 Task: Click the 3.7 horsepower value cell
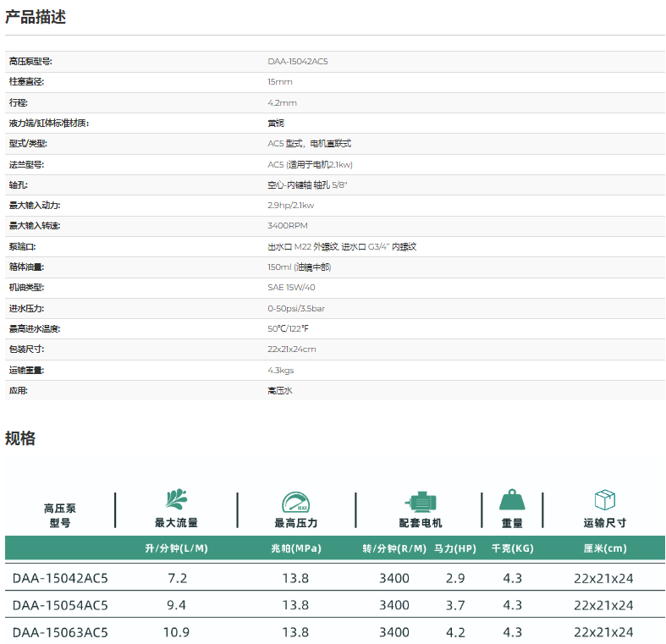454,605
